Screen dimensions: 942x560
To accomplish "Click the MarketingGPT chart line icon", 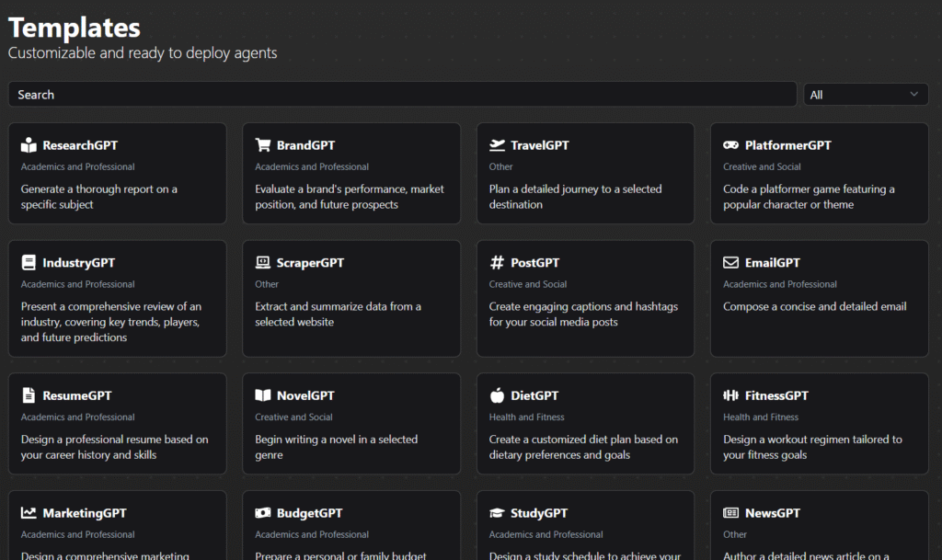I will [x=29, y=512].
